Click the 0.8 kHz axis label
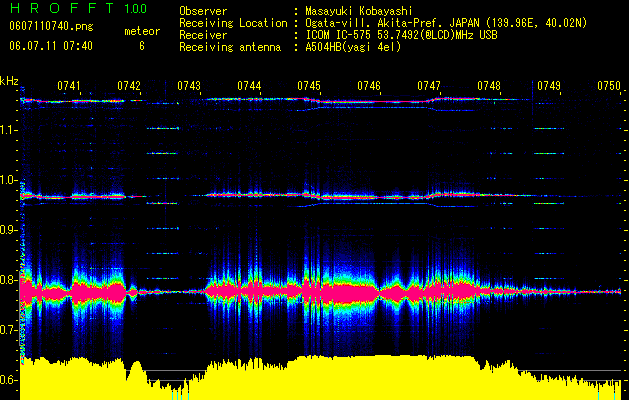The height and width of the screenshot is (400, 629). [9, 280]
